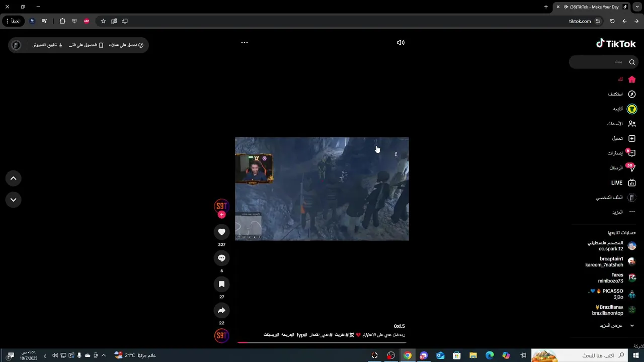644x362 pixels.
Task: Open the weather widget showing 21°C
Action: pyautogui.click(x=135, y=355)
